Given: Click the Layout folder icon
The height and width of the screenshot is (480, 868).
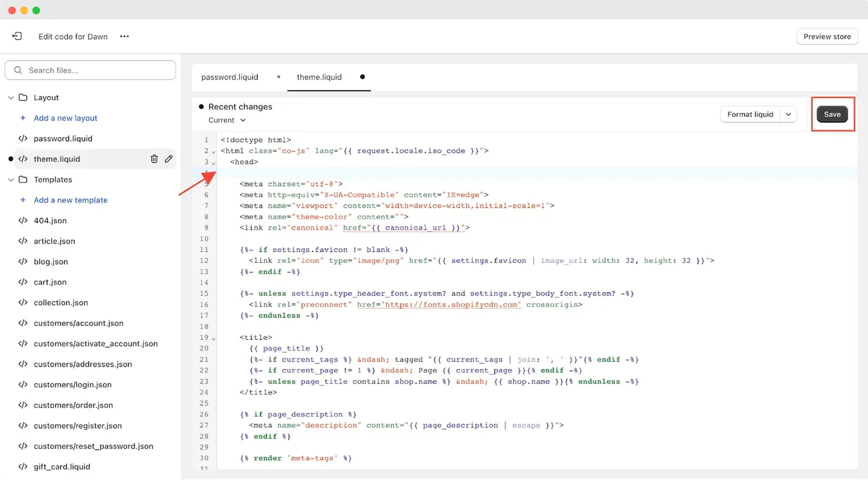Looking at the screenshot, I should pyautogui.click(x=23, y=97).
